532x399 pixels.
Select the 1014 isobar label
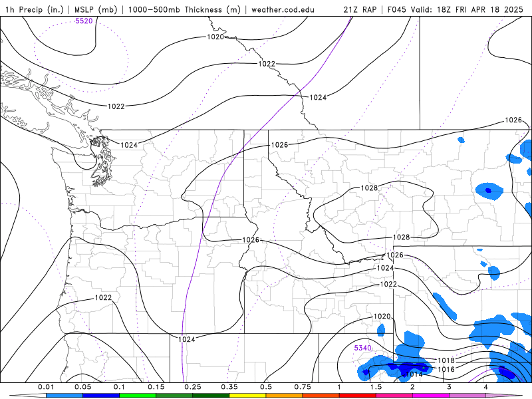click(x=414, y=374)
